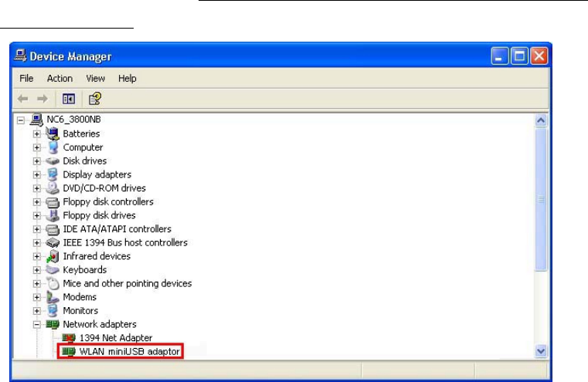This screenshot has width=588, height=382.
Task: Toggle the console tree pane toolbar icon
Action: coord(69,99)
